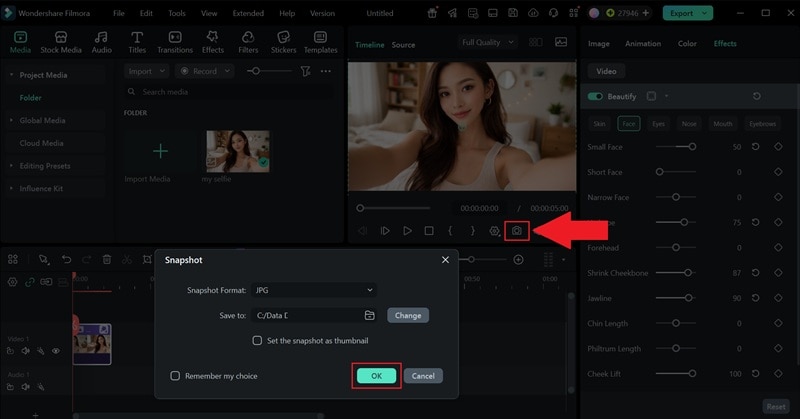This screenshot has height=419, width=800.
Task: Toggle the Video 1 track eye visibility
Action: 56,351
